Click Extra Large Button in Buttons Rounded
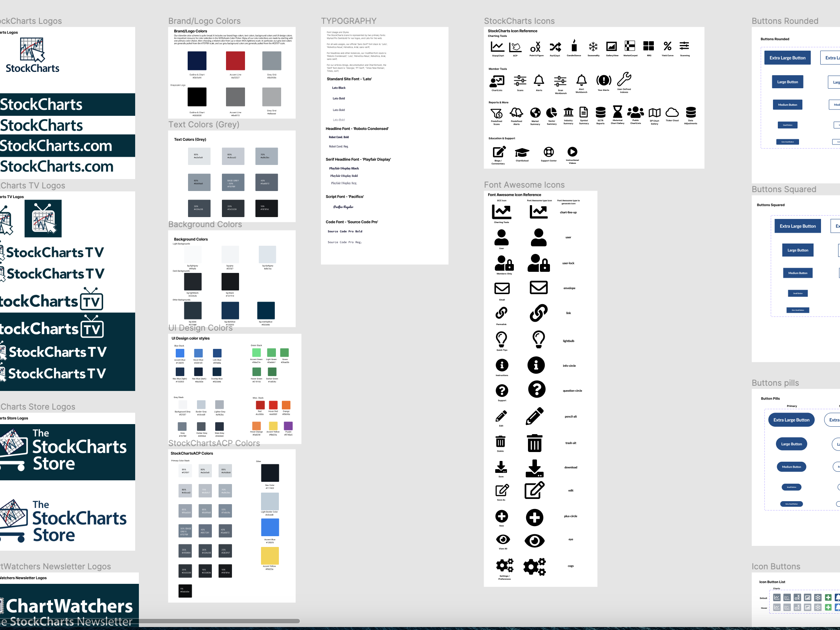Screen dimensions: 840x630 [787, 58]
